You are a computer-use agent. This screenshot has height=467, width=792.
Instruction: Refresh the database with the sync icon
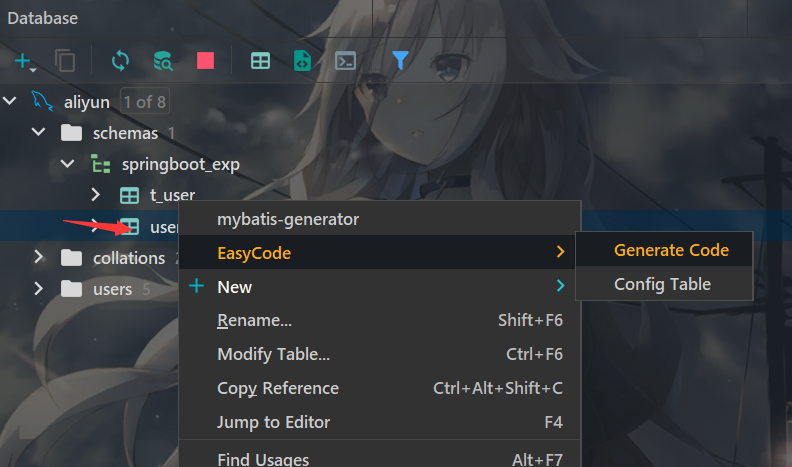click(x=120, y=61)
